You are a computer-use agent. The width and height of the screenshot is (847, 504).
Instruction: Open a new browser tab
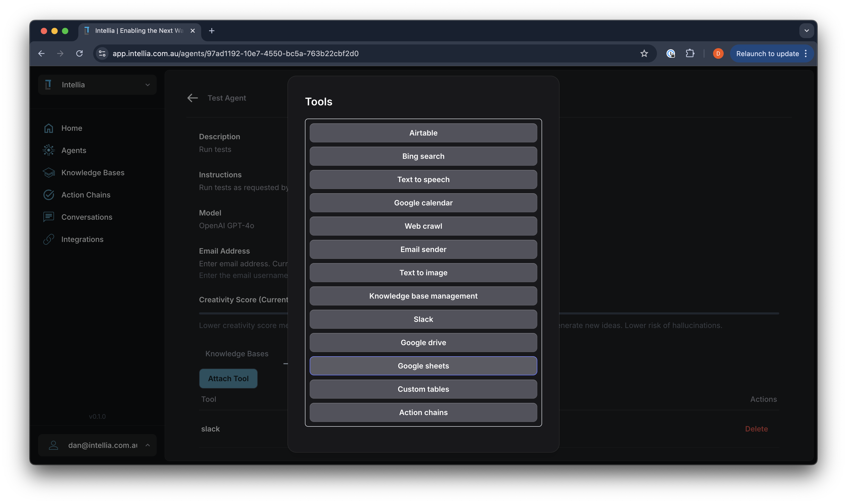tap(211, 30)
